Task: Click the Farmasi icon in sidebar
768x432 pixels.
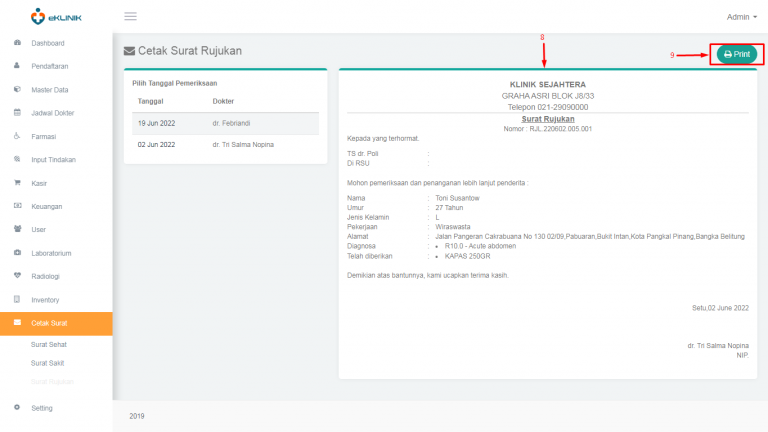Action: click(x=17, y=136)
